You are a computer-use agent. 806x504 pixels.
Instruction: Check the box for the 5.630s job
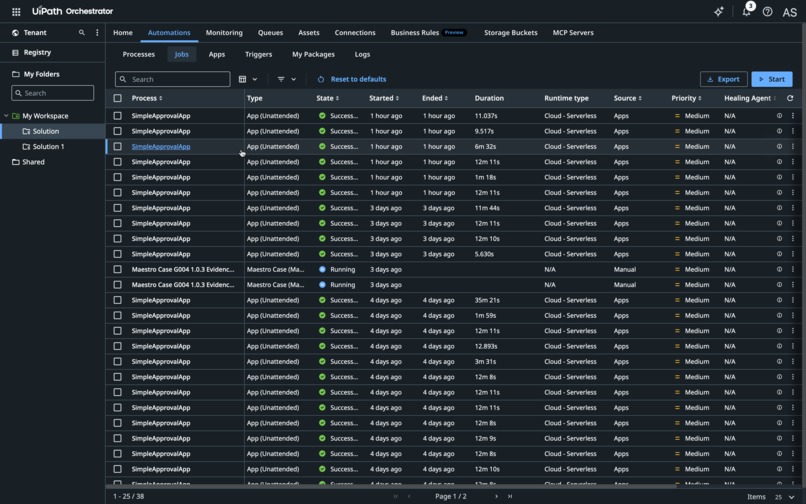tap(118, 254)
